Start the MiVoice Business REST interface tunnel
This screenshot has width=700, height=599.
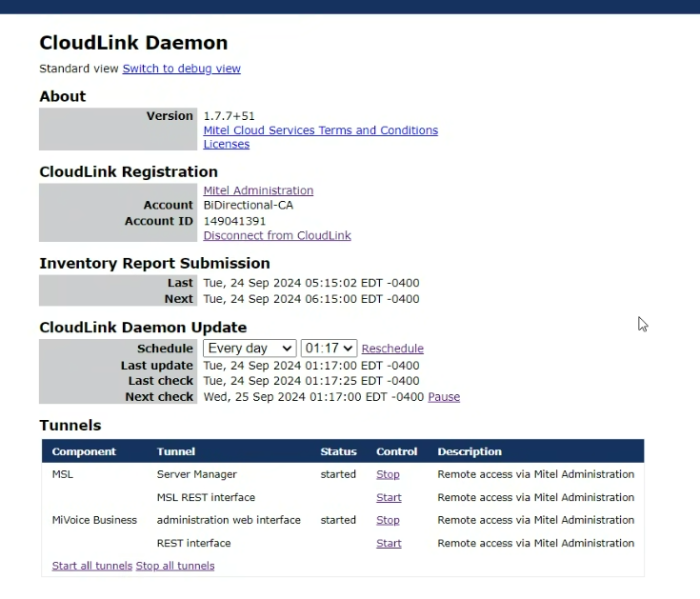coord(389,543)
